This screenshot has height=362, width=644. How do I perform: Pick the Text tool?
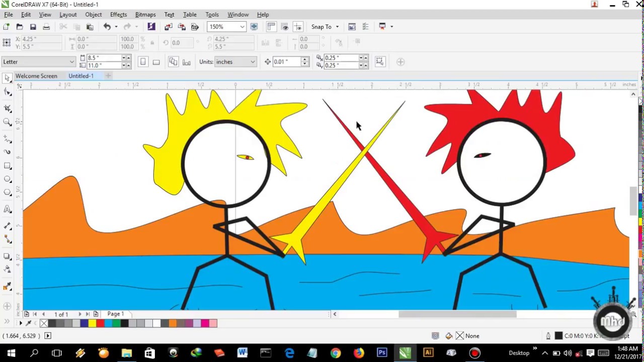point(7,209)
